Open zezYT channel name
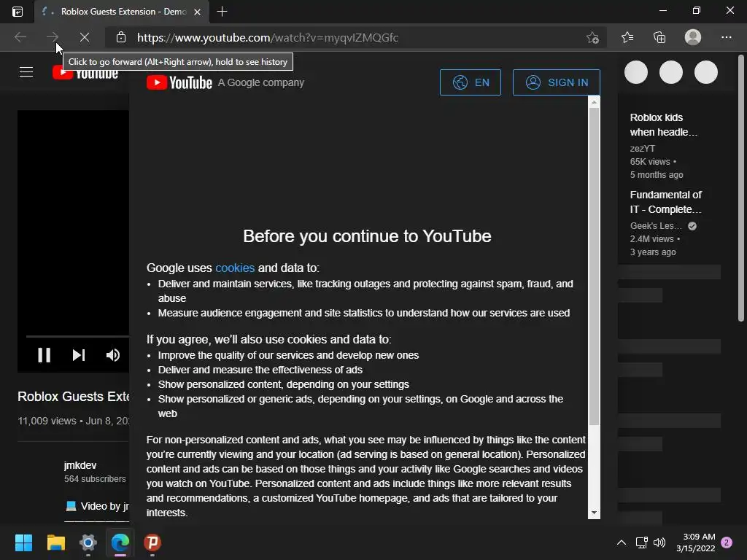The height and width of the screenshot is (560, 747). [x=642, y=149]
